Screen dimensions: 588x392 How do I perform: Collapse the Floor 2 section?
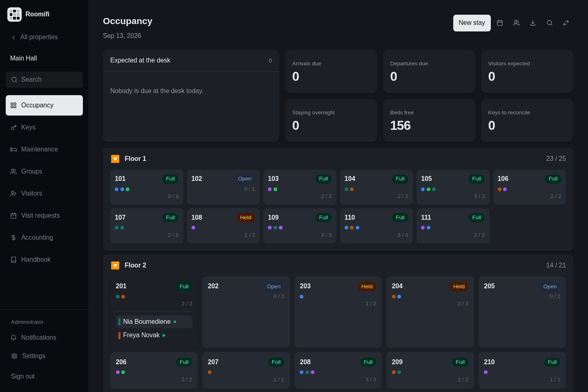pyautogui.click(x=115, y=265)
